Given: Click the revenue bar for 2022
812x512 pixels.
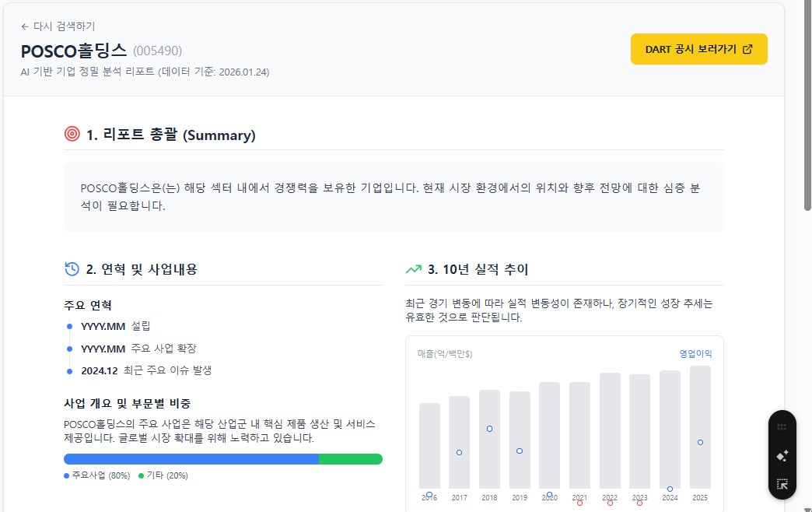Looking at the screenshot, I should click(610, 430).
